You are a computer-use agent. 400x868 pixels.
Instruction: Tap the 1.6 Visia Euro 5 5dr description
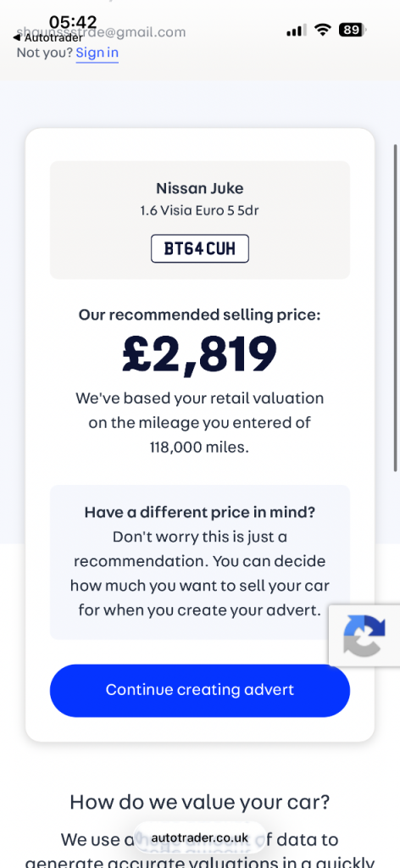click(x=200, y=211)
